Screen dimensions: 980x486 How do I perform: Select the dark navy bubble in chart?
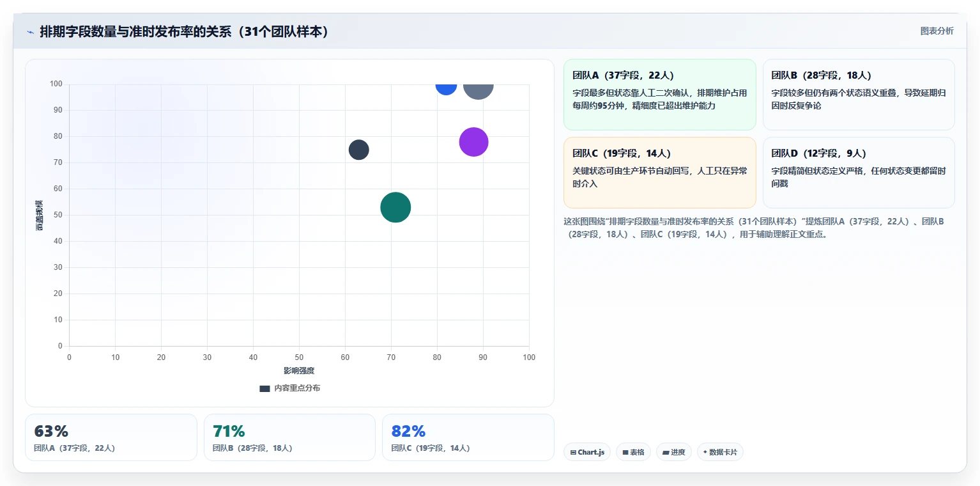(x=359, y=150)
